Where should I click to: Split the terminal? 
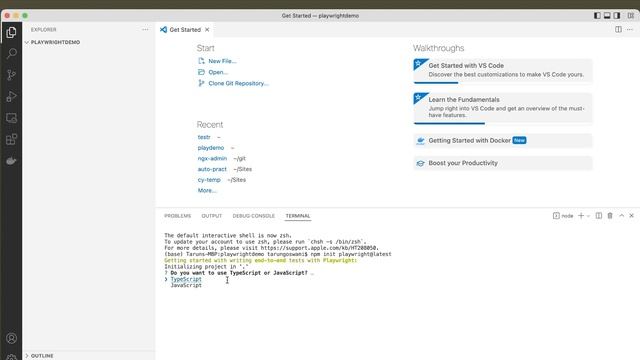[598, 216]
